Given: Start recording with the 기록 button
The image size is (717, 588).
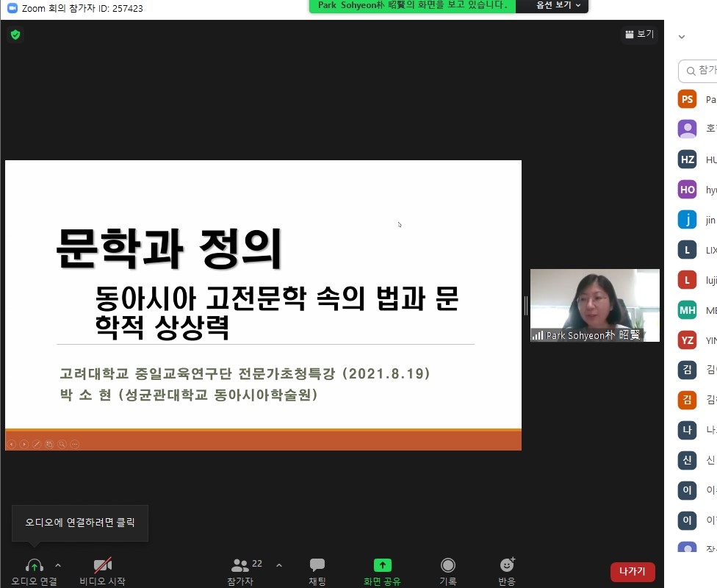Looking at the screenshot, I should pos(447,565).
